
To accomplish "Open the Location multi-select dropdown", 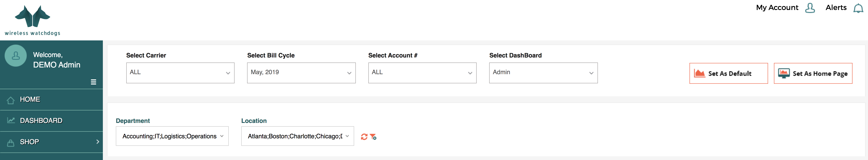I will (297, 136).
